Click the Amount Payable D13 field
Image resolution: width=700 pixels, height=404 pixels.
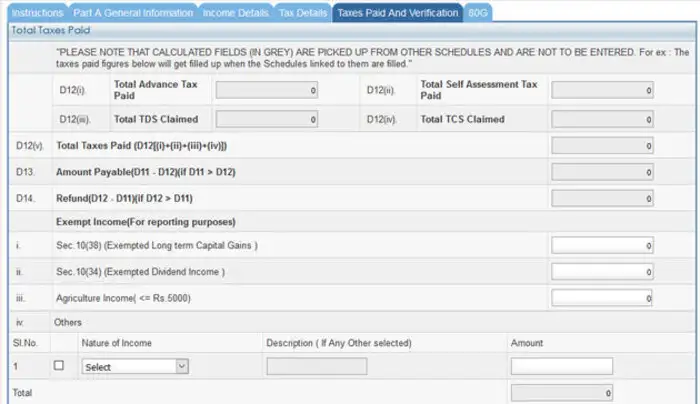(x=603, y=172)
